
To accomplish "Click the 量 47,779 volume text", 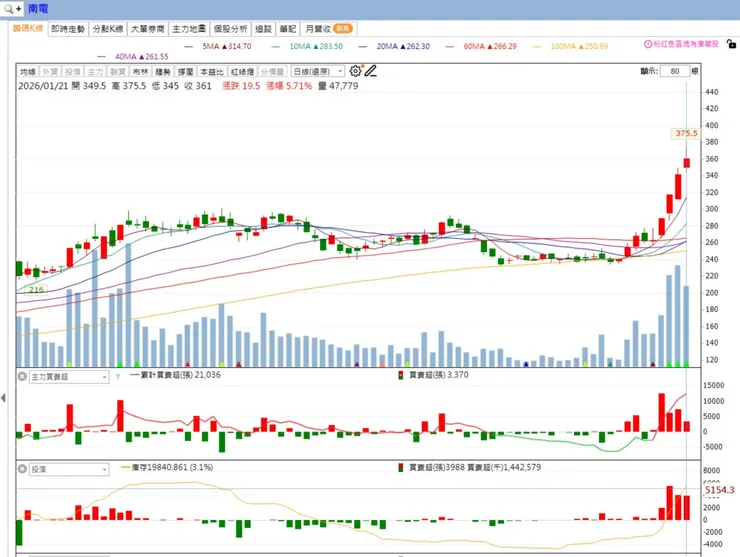I will [338, 86].
